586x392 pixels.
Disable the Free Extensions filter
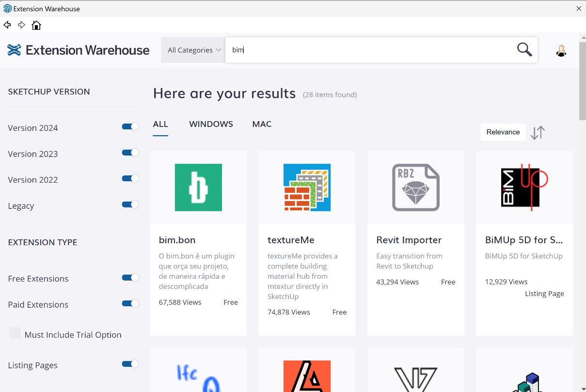pyautogui.click(x=130, y=278)
